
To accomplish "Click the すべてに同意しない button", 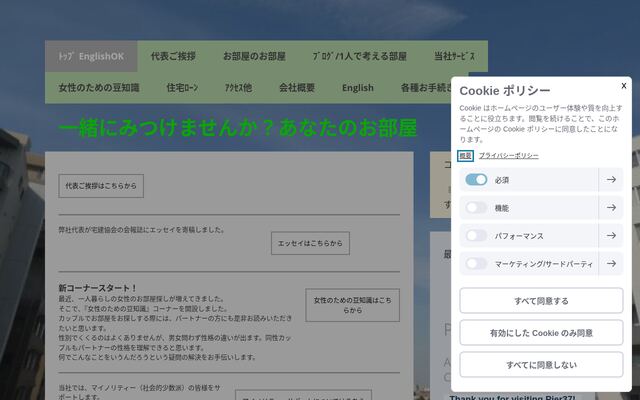I will click(541, 364).
